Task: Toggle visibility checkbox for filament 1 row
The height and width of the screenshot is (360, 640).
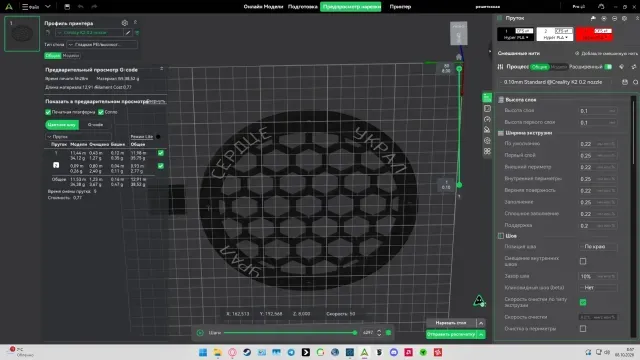Action: point(161,153)
